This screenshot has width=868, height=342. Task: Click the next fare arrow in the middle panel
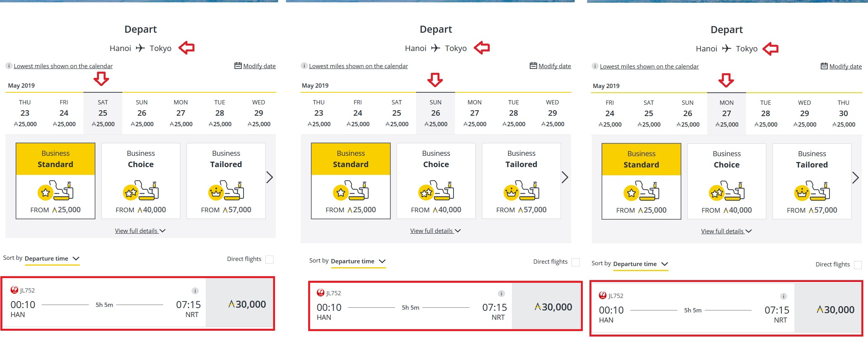pyautogui.click(x=565, y=177)
